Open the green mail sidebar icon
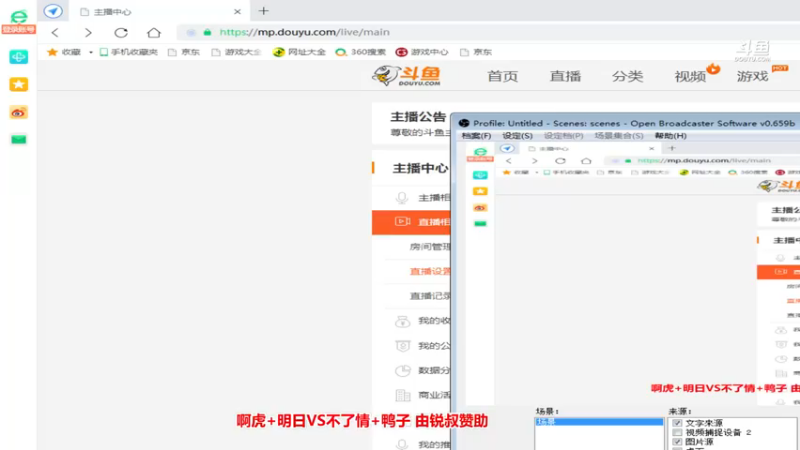This screenshot has height=450, width=800. [18, 139]
